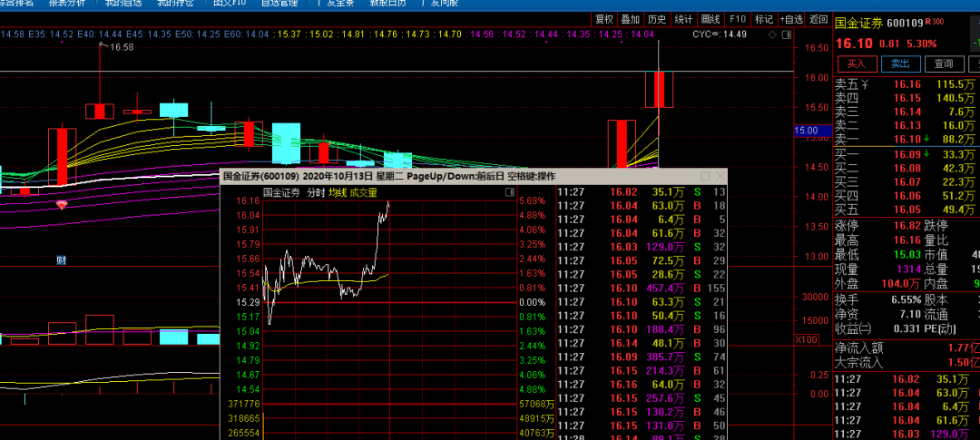980x440 pixels.
Task: Close the intraday popup window
Action: (x=720, y=176)
